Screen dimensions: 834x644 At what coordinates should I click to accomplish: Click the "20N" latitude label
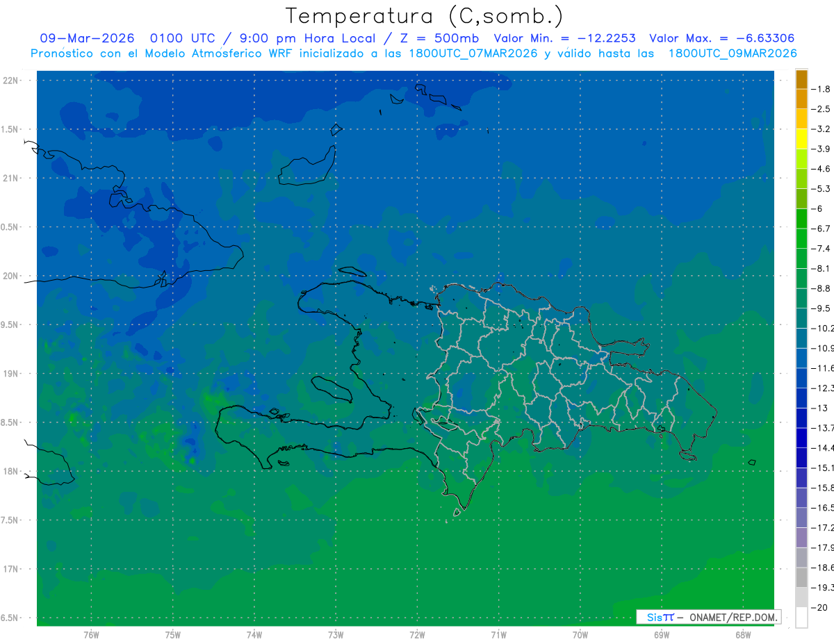coord(10,276)
